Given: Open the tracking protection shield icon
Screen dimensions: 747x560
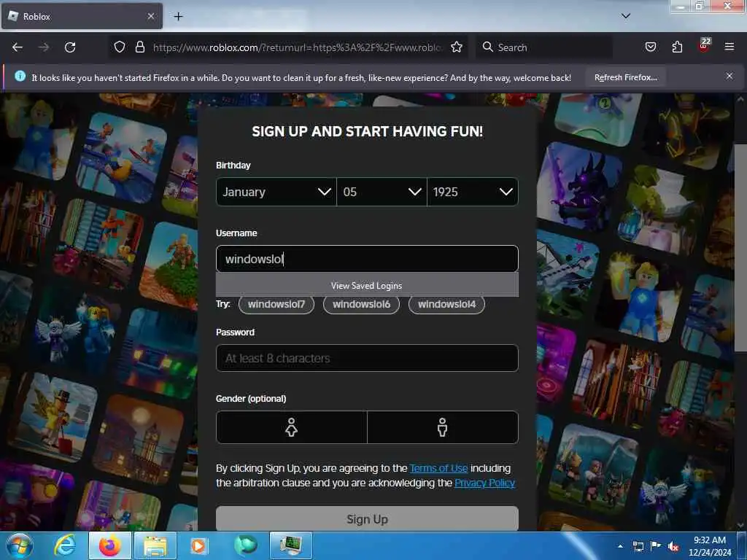Looking at the screenshot, I should (120, 47).
